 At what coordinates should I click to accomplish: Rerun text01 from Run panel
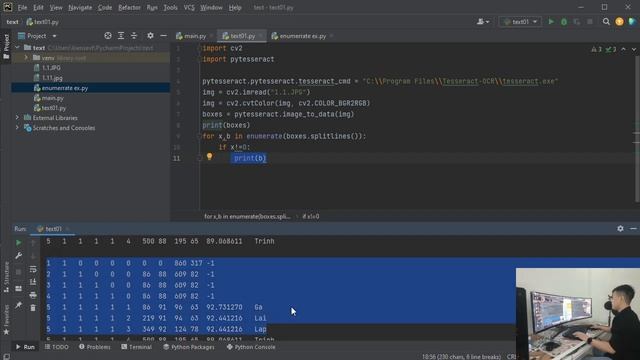click(18, 242)
